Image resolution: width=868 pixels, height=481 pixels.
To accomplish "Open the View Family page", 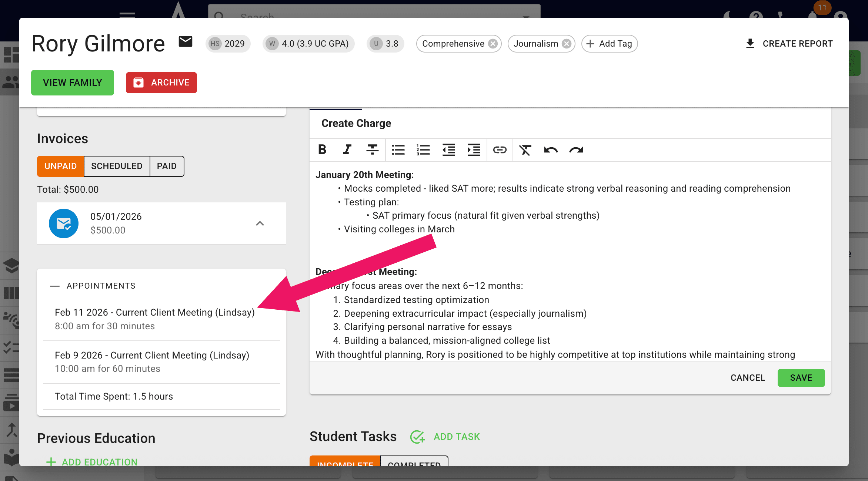I will (73, 83).
